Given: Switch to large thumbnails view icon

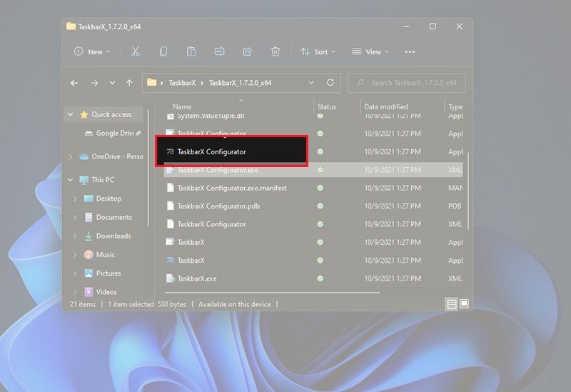Looking at the screenshot, I should [x=464, y=304].
